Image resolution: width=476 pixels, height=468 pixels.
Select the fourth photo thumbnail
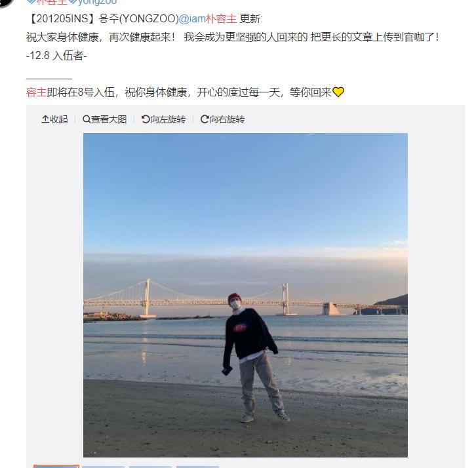click(x=197, y=467)
